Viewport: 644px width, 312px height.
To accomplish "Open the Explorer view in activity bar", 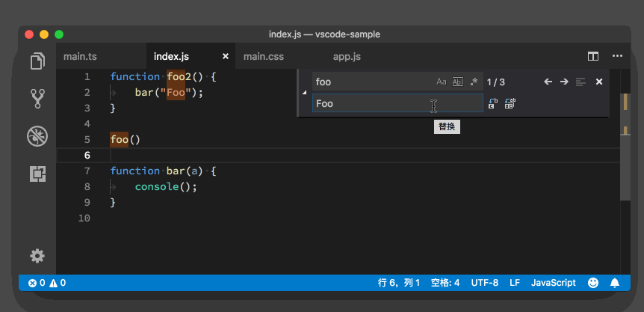I will [37, 61].
